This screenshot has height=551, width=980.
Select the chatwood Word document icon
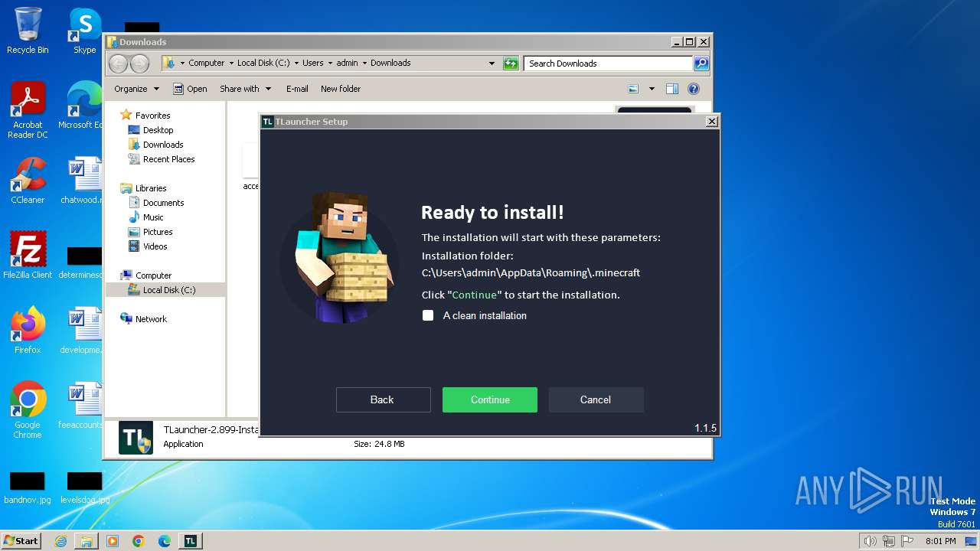(83, 181)
